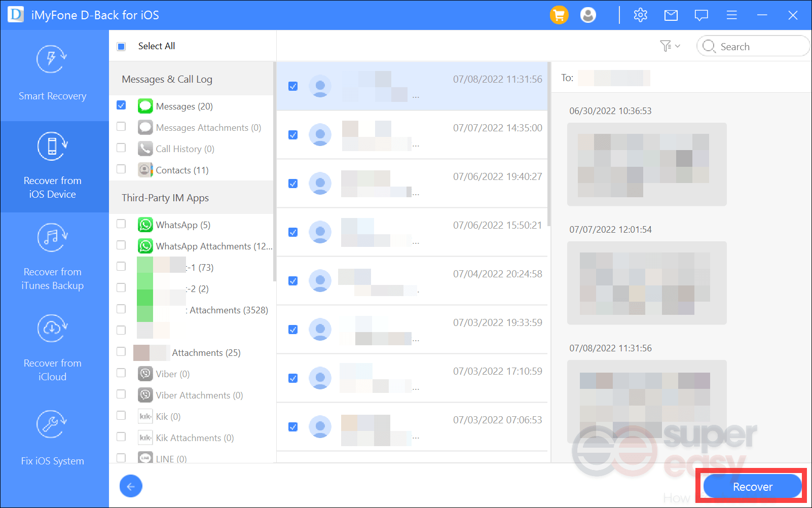The height and width of the screenshot is (508, 812).
Task: Uncheck the Messages (20) checkbox
Action: [121, 105]
